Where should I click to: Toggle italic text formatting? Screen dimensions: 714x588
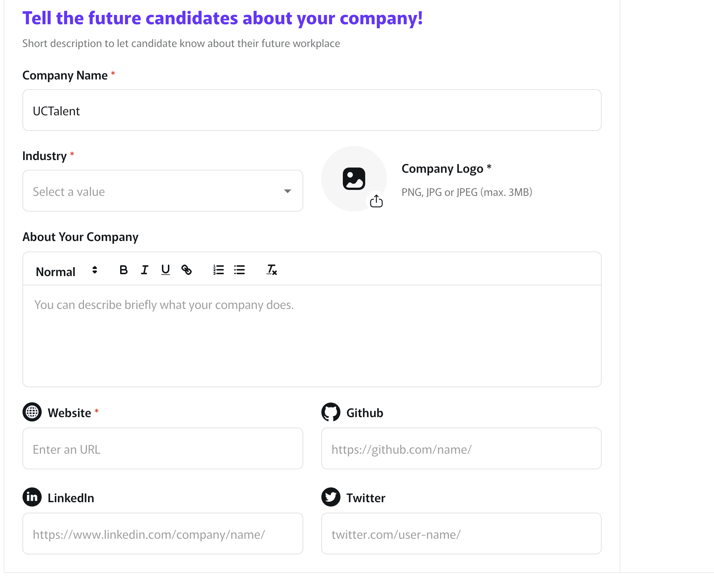[145, 270]
